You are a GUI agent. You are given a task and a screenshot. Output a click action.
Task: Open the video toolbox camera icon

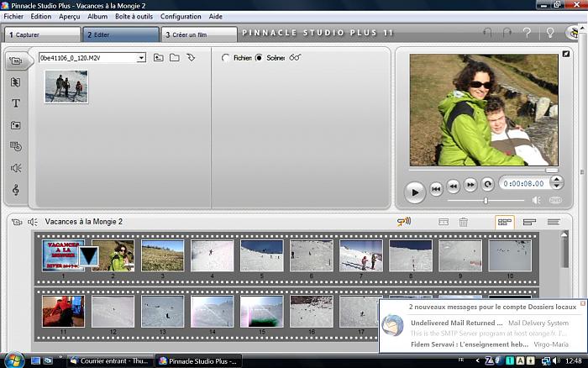(17, 222)
